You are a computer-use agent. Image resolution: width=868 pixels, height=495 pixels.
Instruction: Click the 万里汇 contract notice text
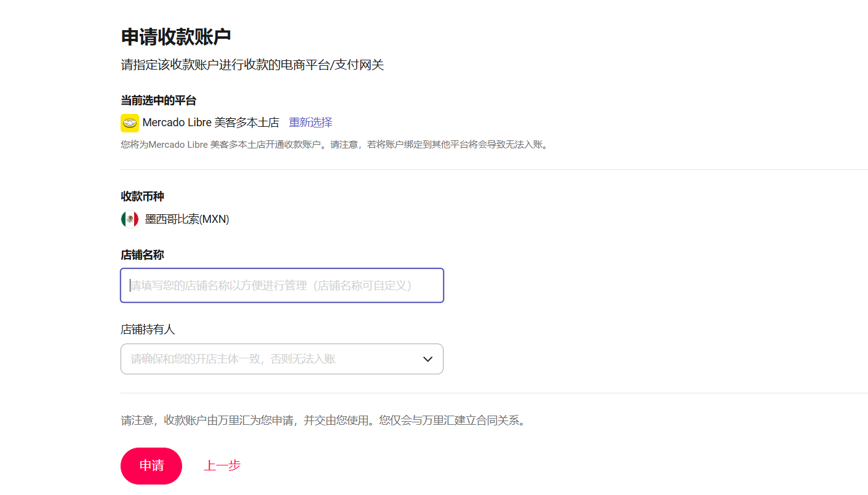[x=323, y=421]
